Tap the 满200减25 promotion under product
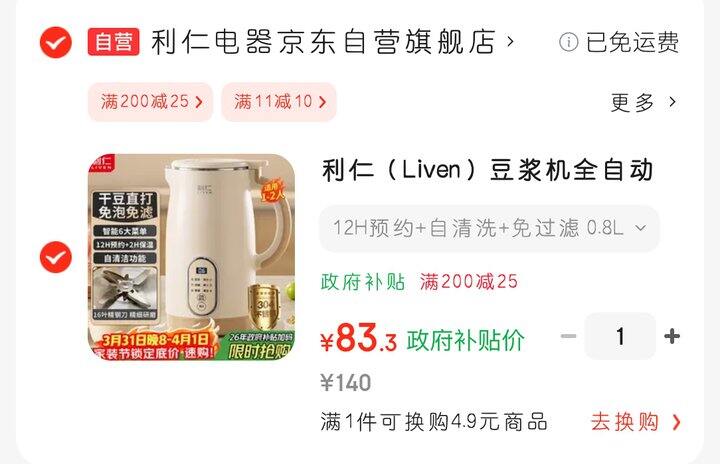Screen dimensions: 720x464 [x=469, y=282]
